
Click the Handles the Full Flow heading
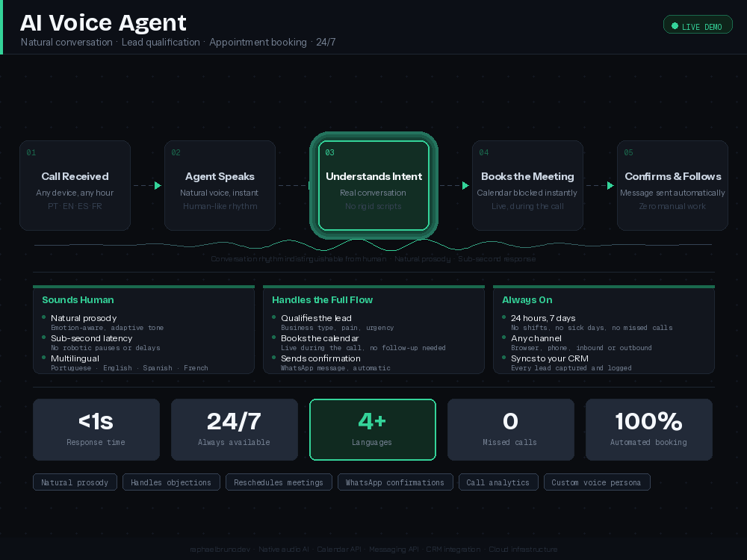click(x=322, y=299)
